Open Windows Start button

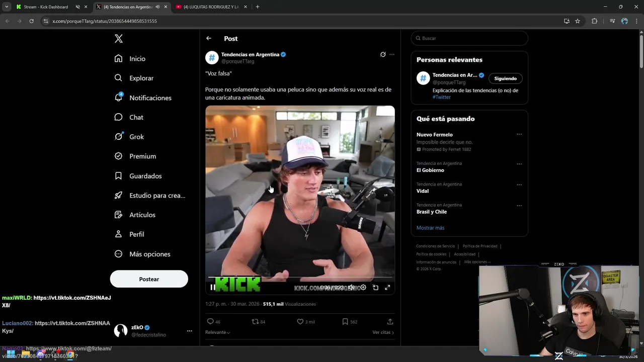click(x=11, y=354)
